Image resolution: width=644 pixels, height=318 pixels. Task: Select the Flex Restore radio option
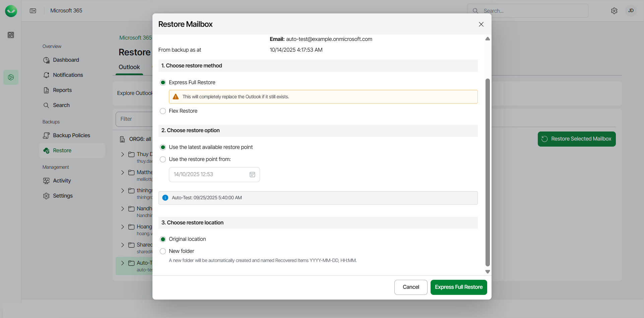point(163,111)
